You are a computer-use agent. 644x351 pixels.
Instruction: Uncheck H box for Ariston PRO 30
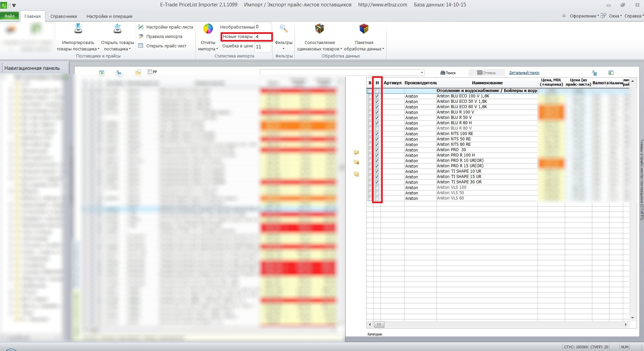tap(377, 150)
